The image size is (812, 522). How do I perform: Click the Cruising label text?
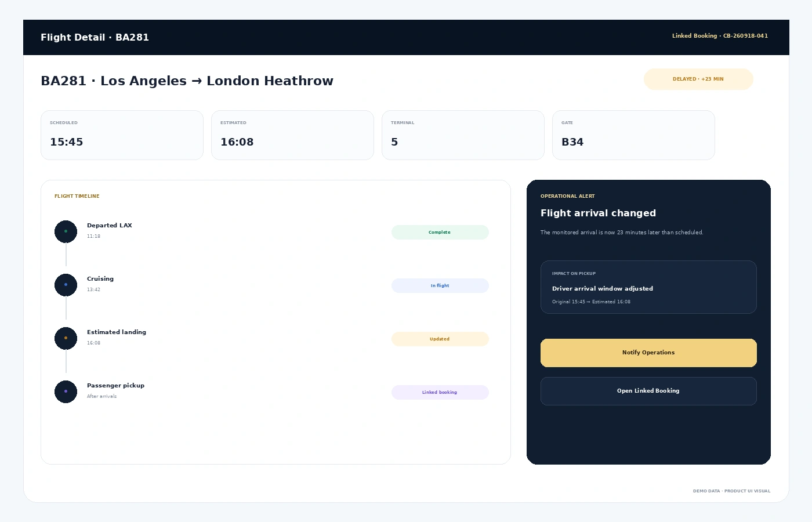point(100,279)
